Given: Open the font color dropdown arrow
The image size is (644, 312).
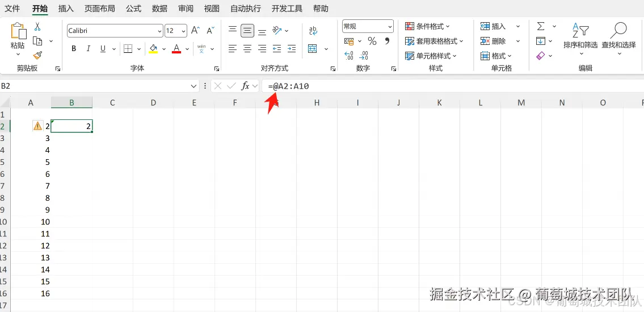Looking at the screenshot, I should [187, 49].
